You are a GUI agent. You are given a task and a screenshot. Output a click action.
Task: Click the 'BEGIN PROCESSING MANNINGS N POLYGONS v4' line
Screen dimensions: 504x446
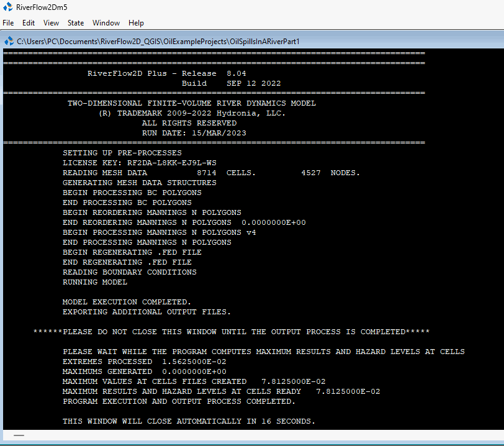pos(160,233)
